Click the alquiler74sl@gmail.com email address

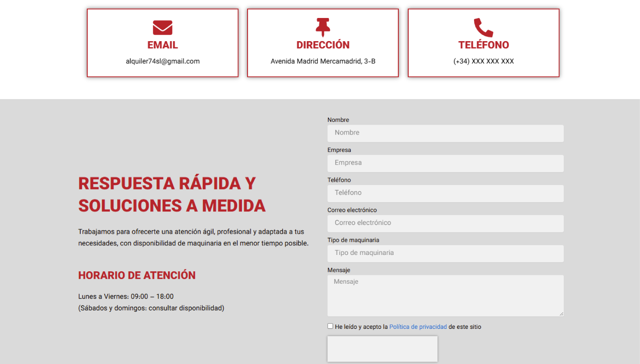click(163, 61)
